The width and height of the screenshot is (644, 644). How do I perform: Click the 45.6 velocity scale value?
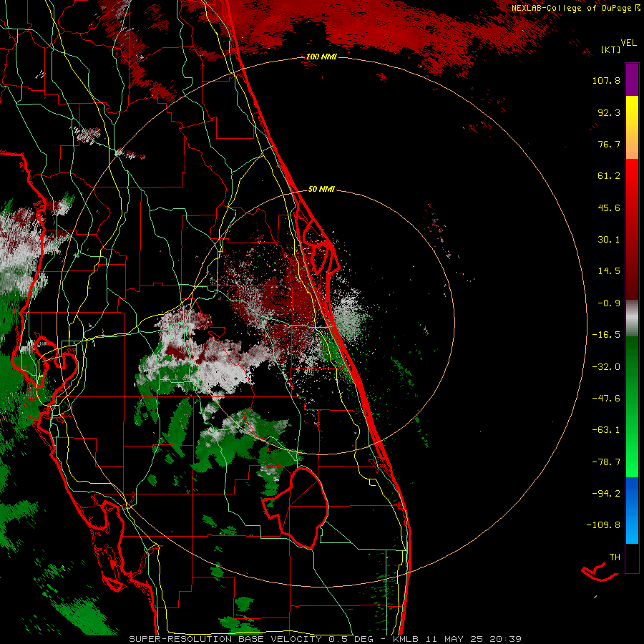click(x=609, y=208)
